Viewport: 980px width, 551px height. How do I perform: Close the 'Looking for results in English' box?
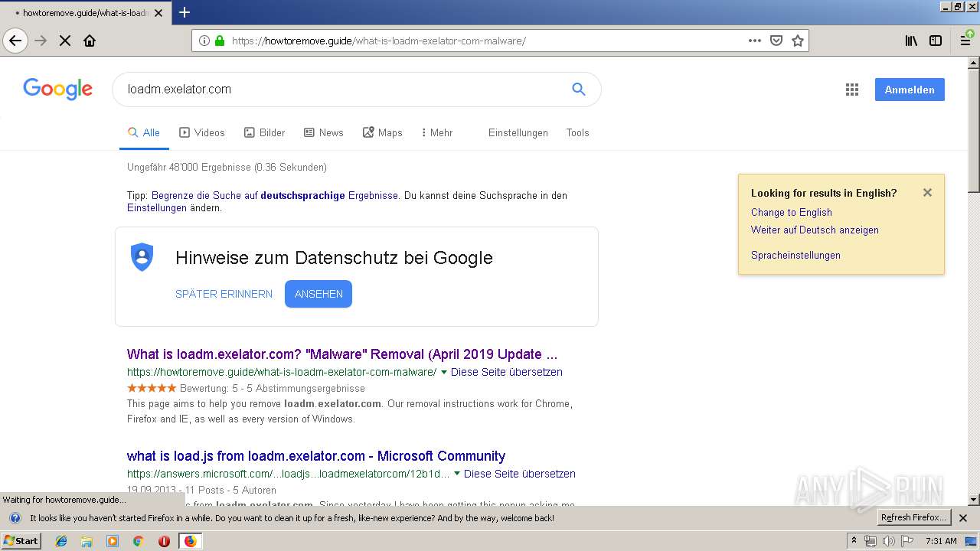pyautogui.click(x=927, y=193)
